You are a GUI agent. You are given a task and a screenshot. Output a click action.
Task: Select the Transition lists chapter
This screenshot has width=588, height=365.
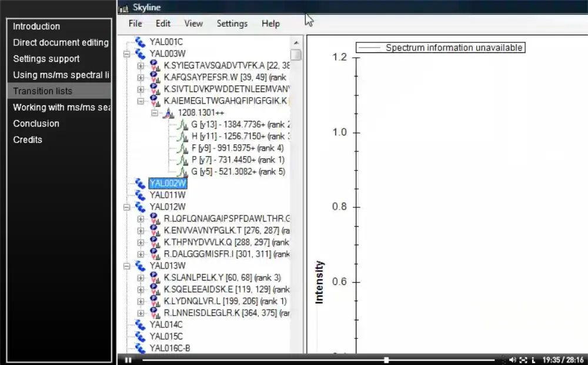pos(59,91)
